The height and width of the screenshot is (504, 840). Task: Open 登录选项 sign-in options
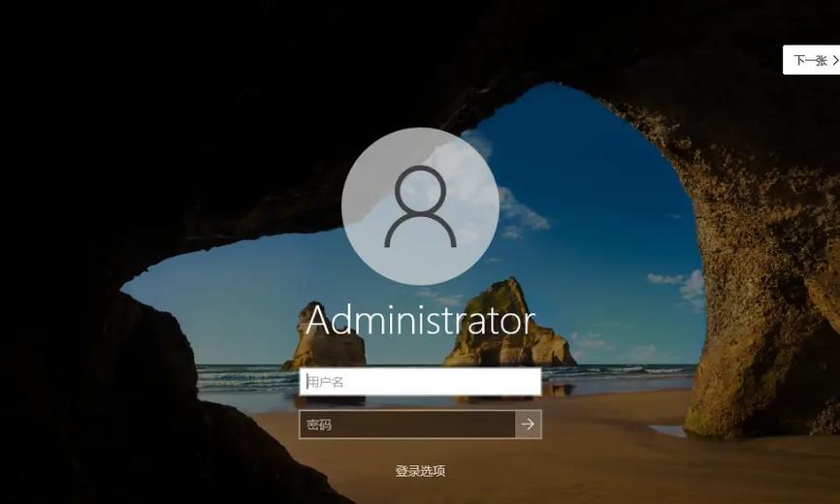[x=420, y=471]
